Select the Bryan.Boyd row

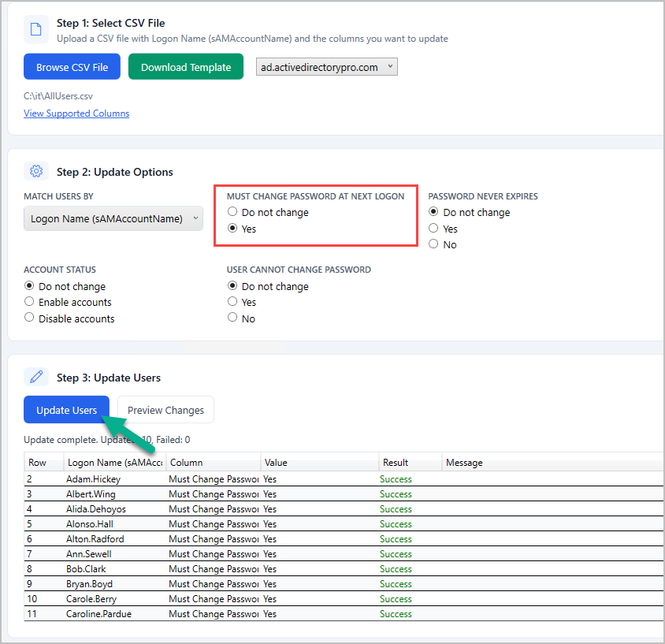(x=344, y=584)
